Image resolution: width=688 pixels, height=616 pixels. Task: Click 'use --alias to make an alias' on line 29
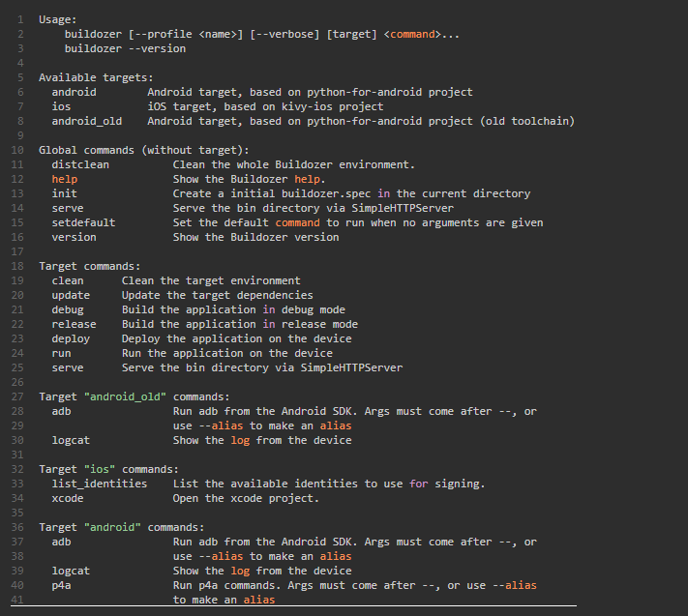[x=262, y=425]
